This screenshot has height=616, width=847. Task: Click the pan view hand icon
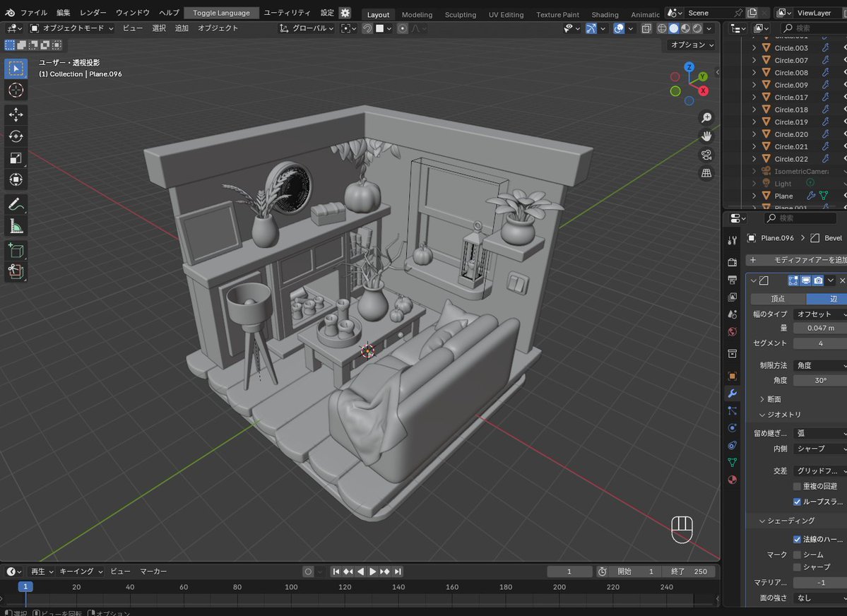pyautogui.click(x=706, y=136)
